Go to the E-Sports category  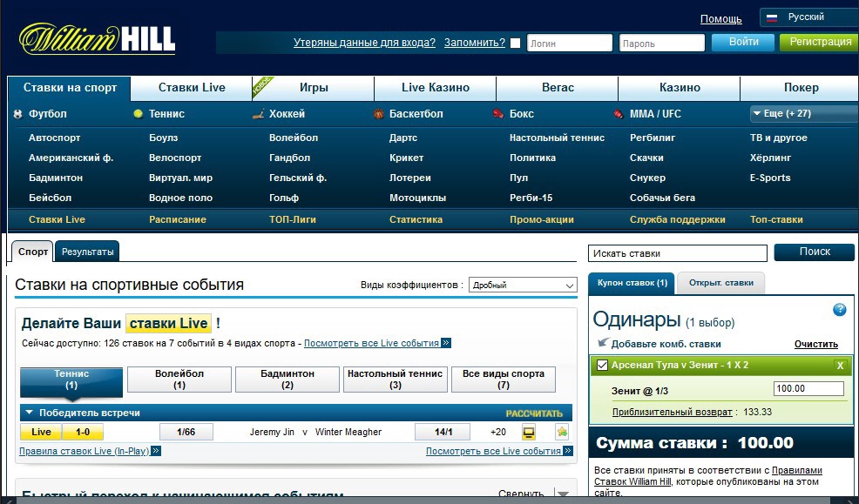tap(770, 178)
